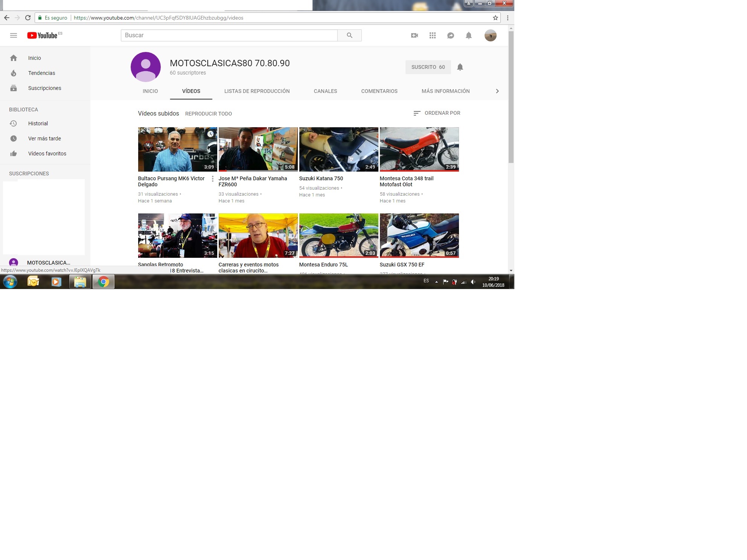Click the channel purple avatar image

[146, 67]
